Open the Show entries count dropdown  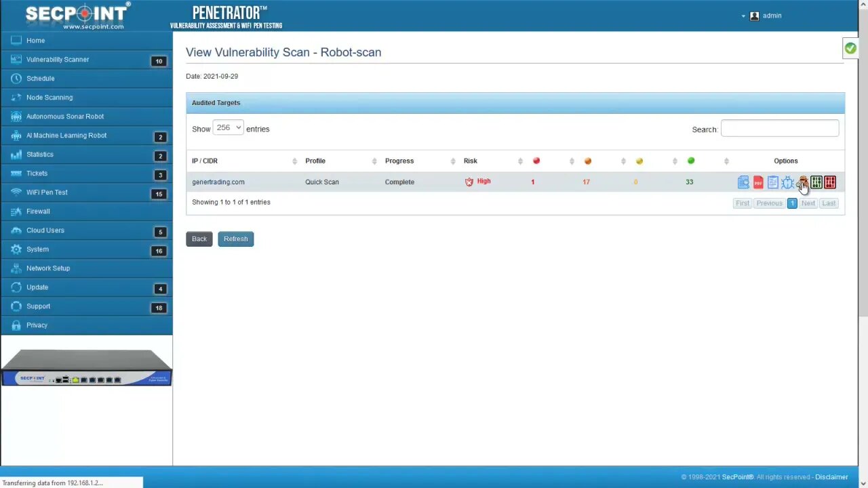[228, 128]
